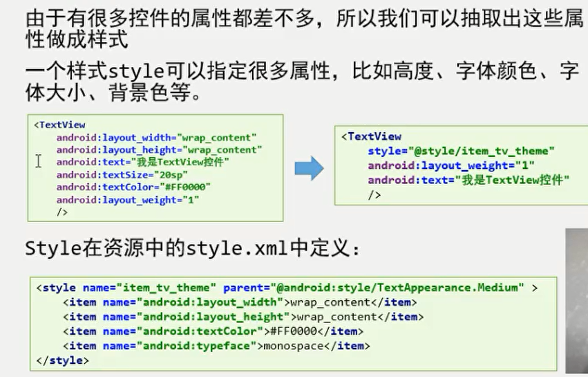Click android:layout_width="wrap_content" in left code box
The width and height of the screenshot is (588, 377).
click(x=156, y=138)
